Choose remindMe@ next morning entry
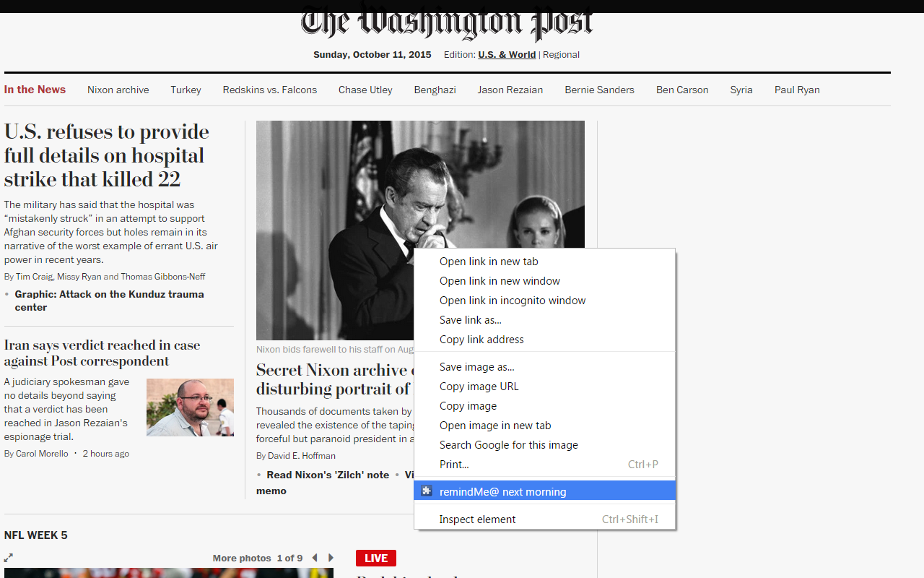 tap(545, 491)
